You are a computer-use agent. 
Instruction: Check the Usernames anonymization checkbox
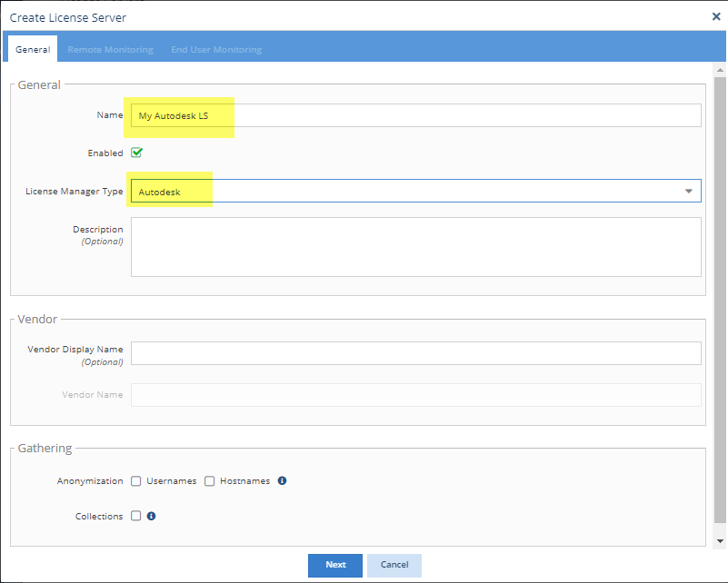[x=136, y=481]
